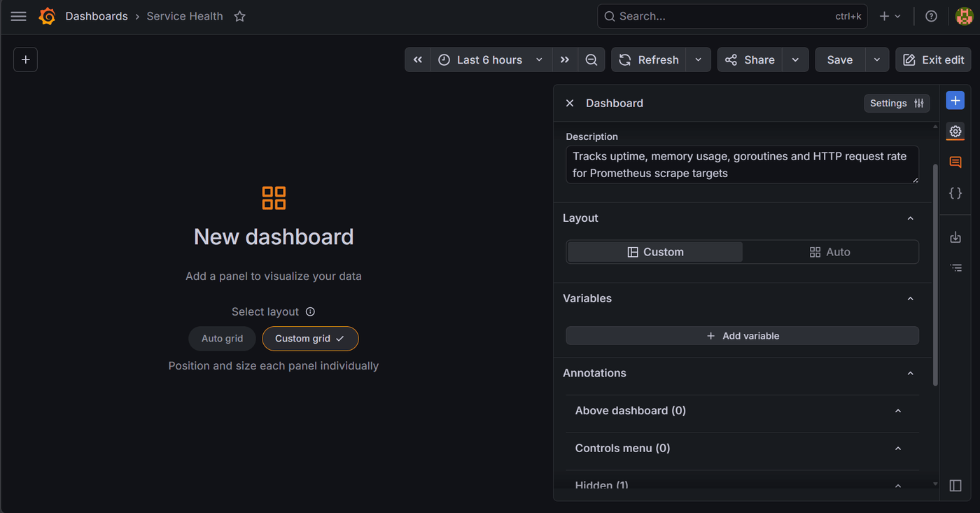
Task: Close the Dashboard options pane
Action: [570, 104]
